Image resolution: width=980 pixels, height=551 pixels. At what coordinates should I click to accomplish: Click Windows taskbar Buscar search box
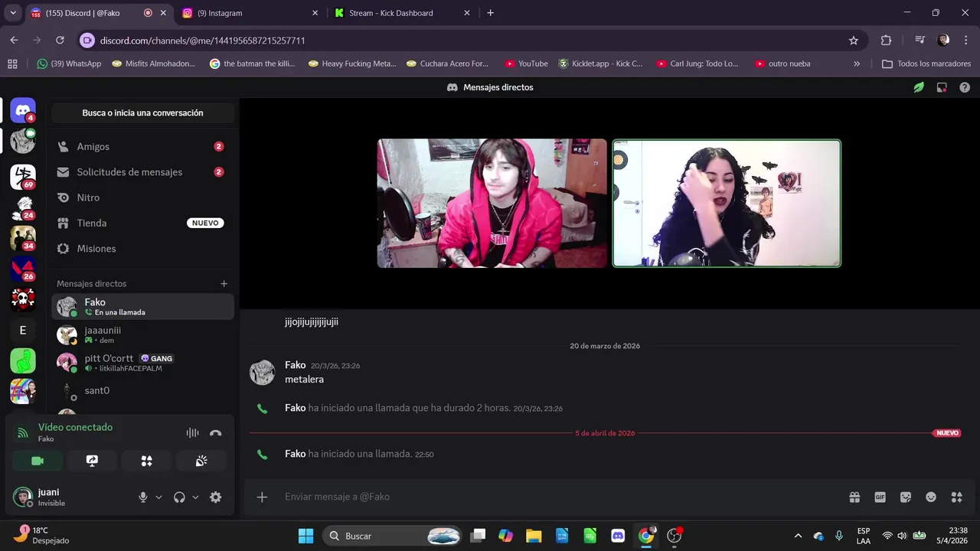point(392,536)
